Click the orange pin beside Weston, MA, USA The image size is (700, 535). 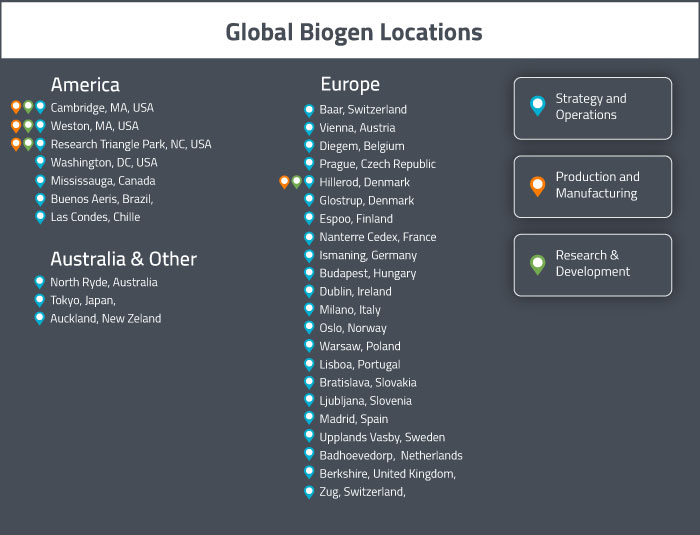16,126
